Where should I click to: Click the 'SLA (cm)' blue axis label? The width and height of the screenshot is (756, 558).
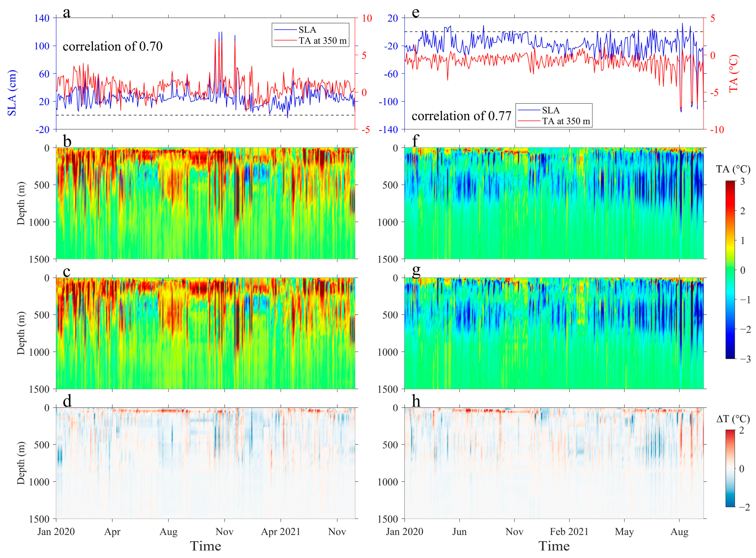click(12, 93)
